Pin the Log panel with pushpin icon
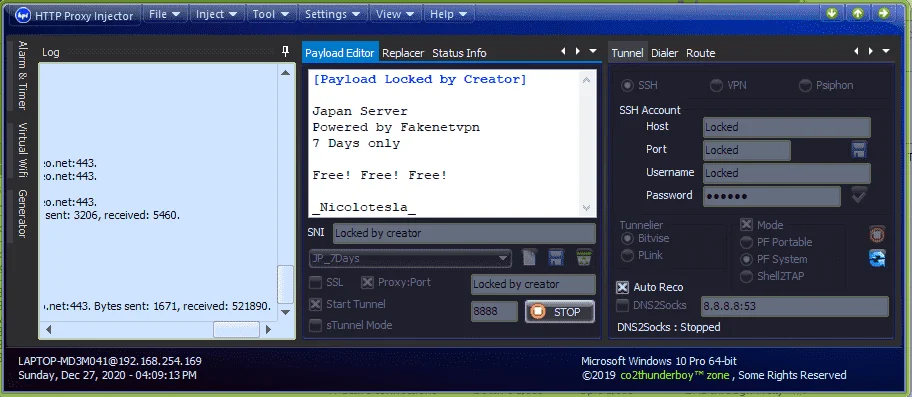 tap(285, 52)
